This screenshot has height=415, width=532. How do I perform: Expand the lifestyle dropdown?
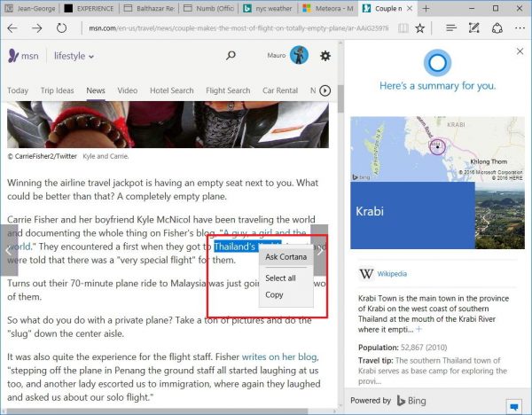(74, 56)
